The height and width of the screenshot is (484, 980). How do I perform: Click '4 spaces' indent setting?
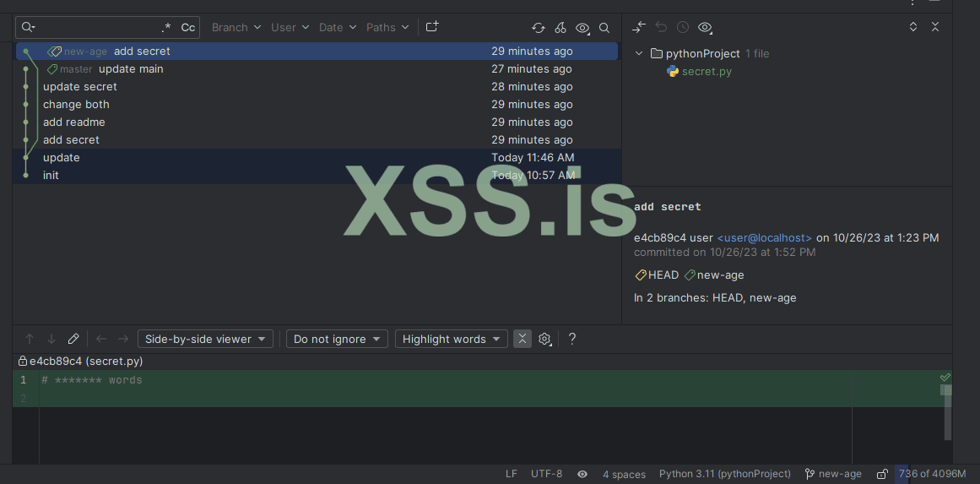[625, 474]
